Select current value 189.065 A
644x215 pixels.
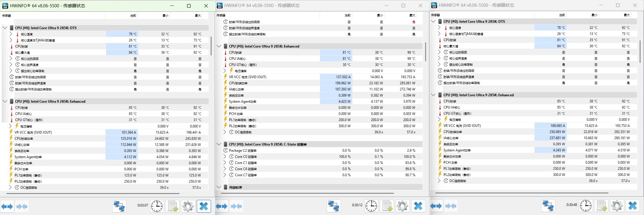[x=550, y=125]
